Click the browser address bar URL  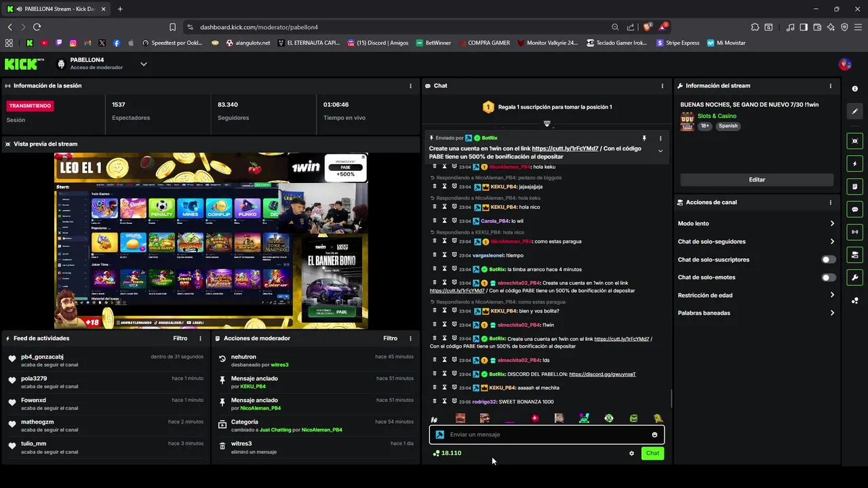click(x=259, y=27)
